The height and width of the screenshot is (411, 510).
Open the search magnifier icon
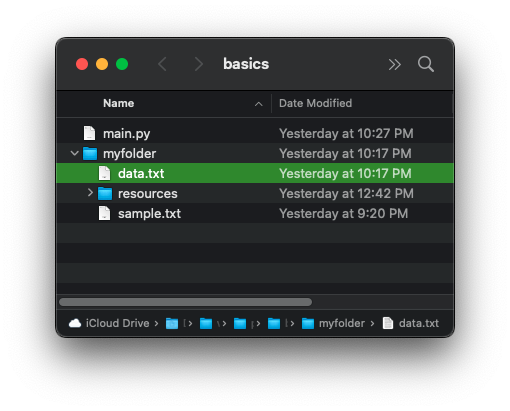coord(426,64)
